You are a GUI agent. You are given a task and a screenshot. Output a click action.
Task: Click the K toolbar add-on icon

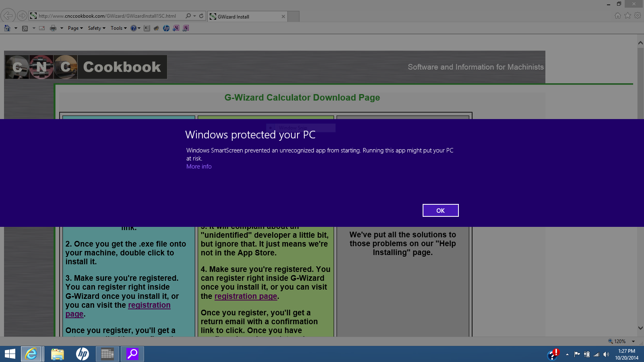pos(147,28)
